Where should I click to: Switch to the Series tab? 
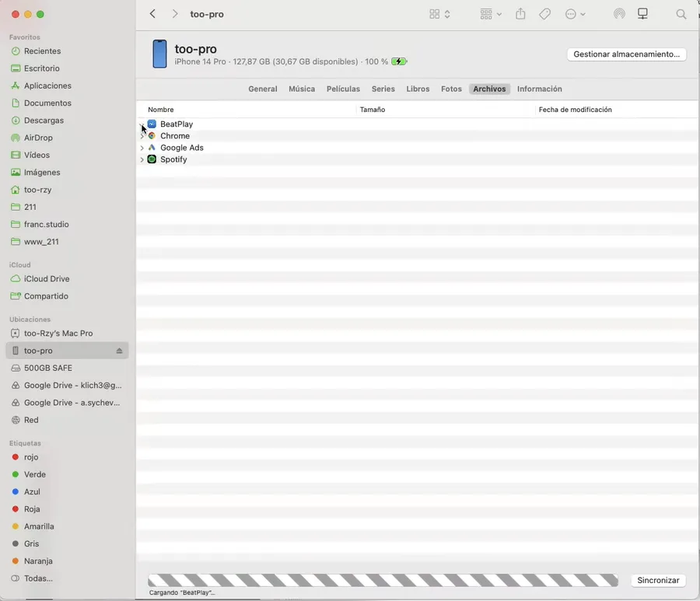click(383, 89)
